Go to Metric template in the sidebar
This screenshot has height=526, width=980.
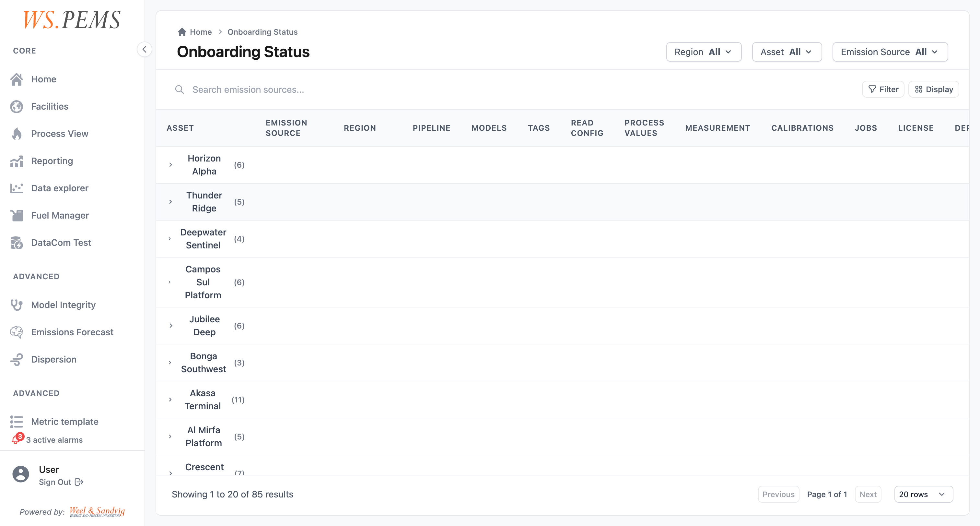tap(65, 422)
